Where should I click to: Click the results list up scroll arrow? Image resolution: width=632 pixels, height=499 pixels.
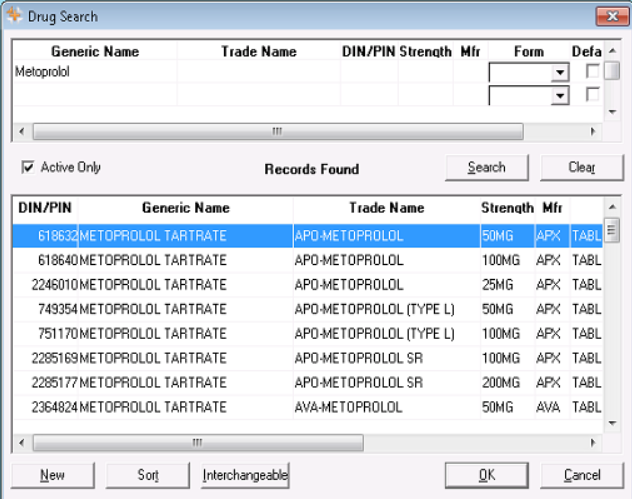tap(612, 207)
